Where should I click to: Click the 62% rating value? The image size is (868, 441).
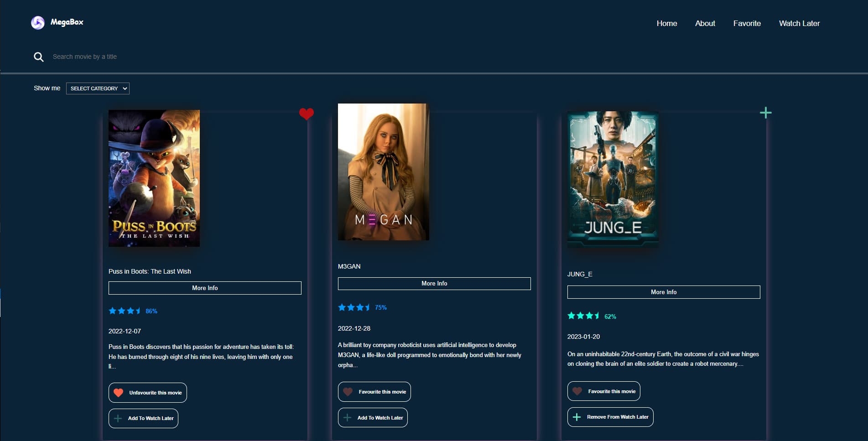click(610, 316)
